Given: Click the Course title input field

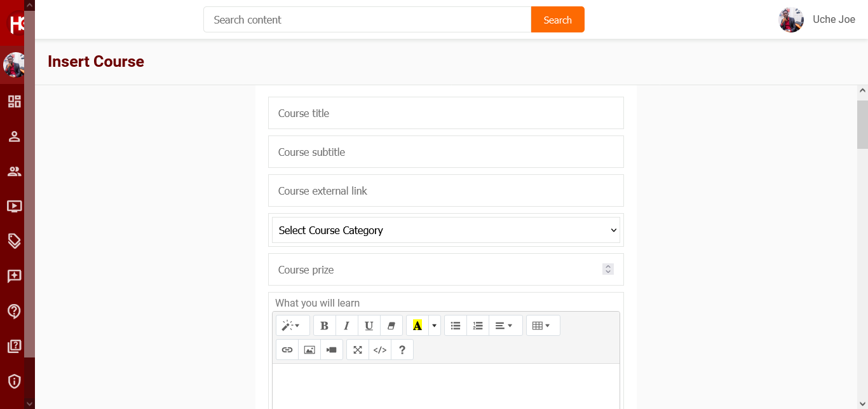Looking at the screenshot, I should (445, 113).
